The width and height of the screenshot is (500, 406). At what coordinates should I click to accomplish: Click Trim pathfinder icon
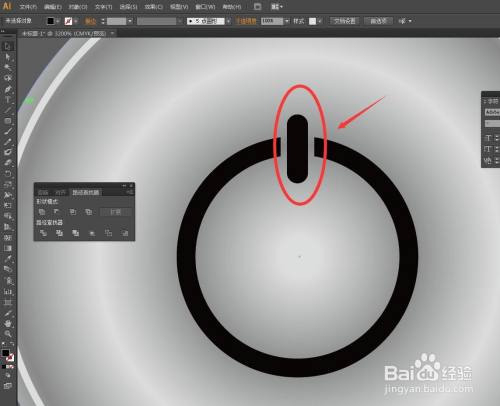click(59, 233)
